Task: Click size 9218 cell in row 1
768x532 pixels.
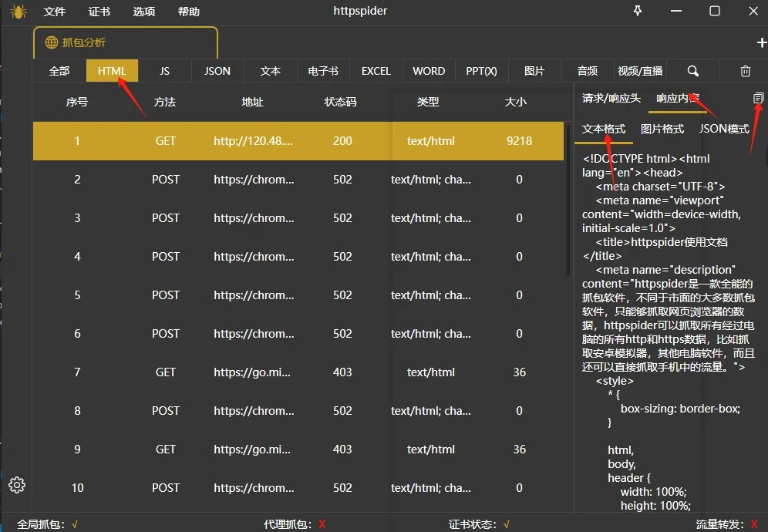Action: [519, 141]
